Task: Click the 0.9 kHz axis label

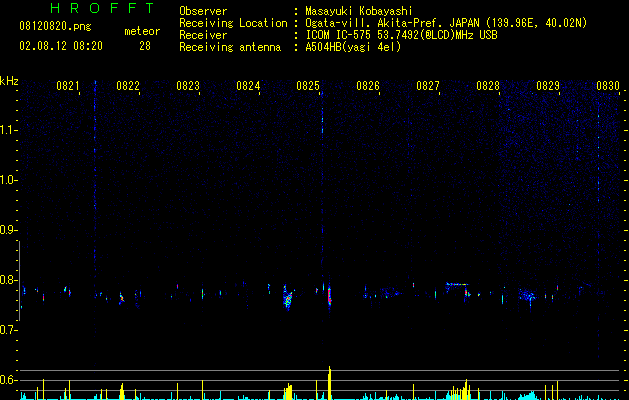Action: tap(8, 230)
